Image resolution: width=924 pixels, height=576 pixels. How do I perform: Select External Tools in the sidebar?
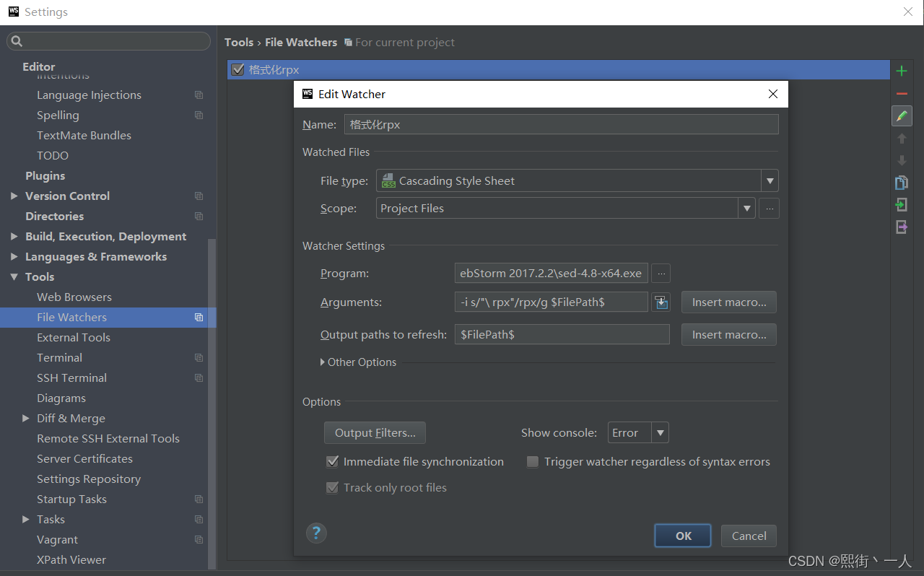coord(74,337)
